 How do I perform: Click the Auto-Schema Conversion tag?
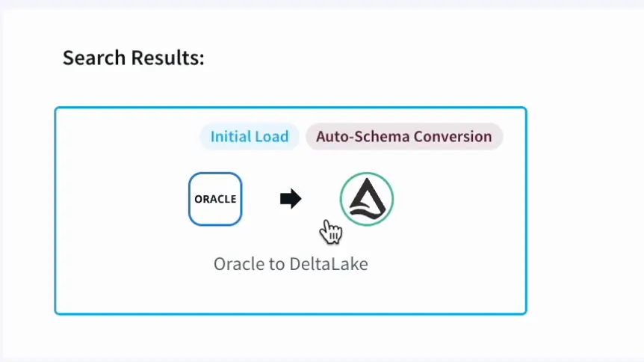[403, 137]
